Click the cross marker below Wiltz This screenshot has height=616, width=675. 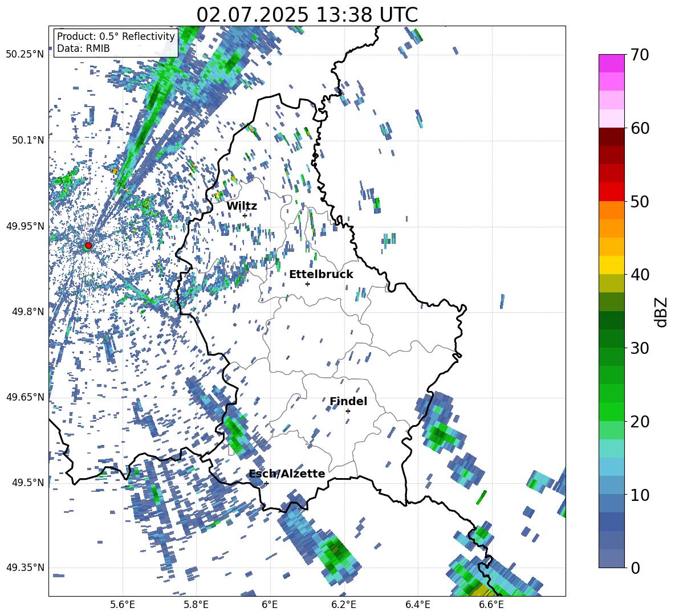245,215
